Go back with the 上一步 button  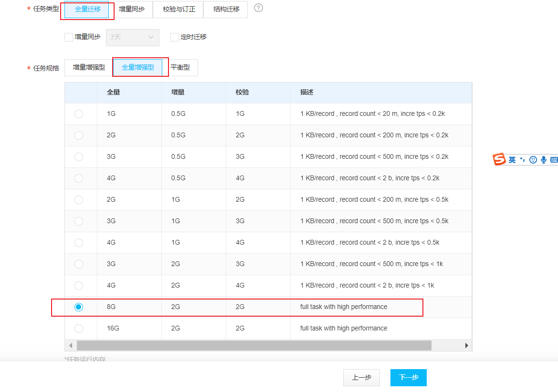click(361, 377)
